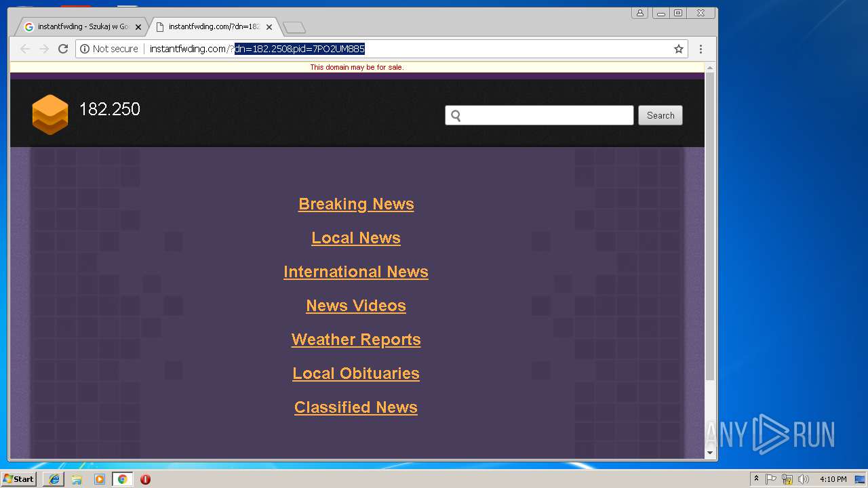Open the red Opera taskbar icon
The width and height of the screenshot is (868, 488).
click(x=145, y=479)
